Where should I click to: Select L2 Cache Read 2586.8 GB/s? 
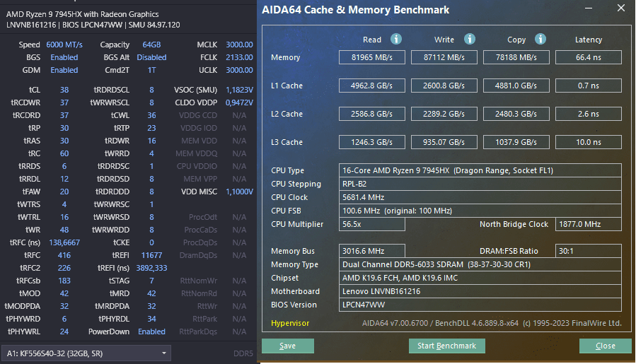[372, 114]
